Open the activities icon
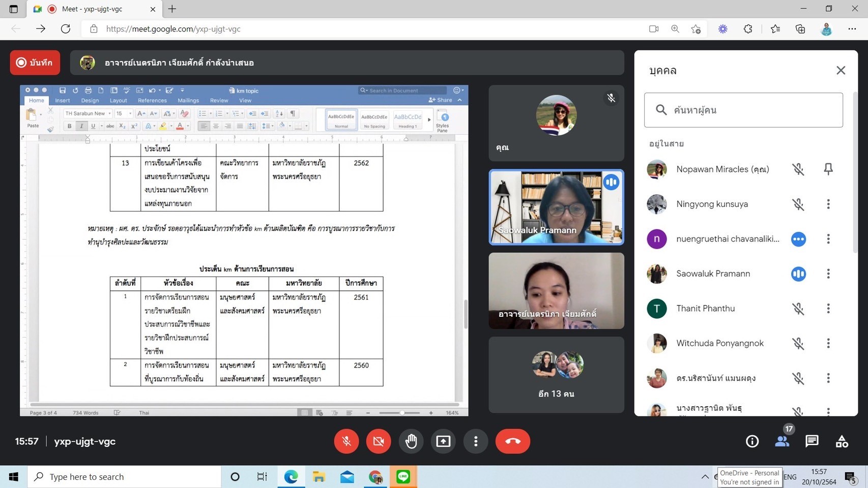The height and width of the screenshot is (488, 868). click(x=842, y=441)
